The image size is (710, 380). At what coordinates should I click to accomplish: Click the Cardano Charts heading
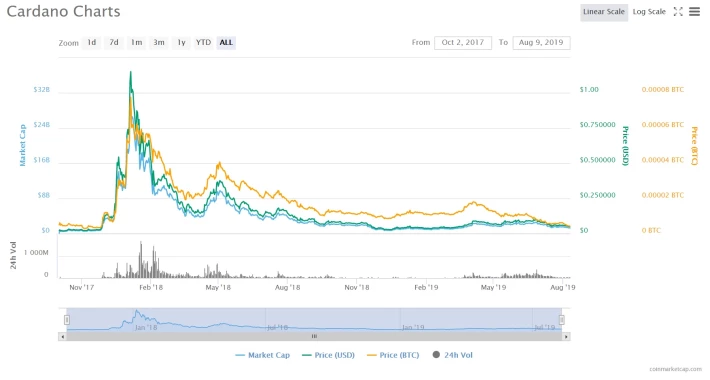tap(63, 11)
